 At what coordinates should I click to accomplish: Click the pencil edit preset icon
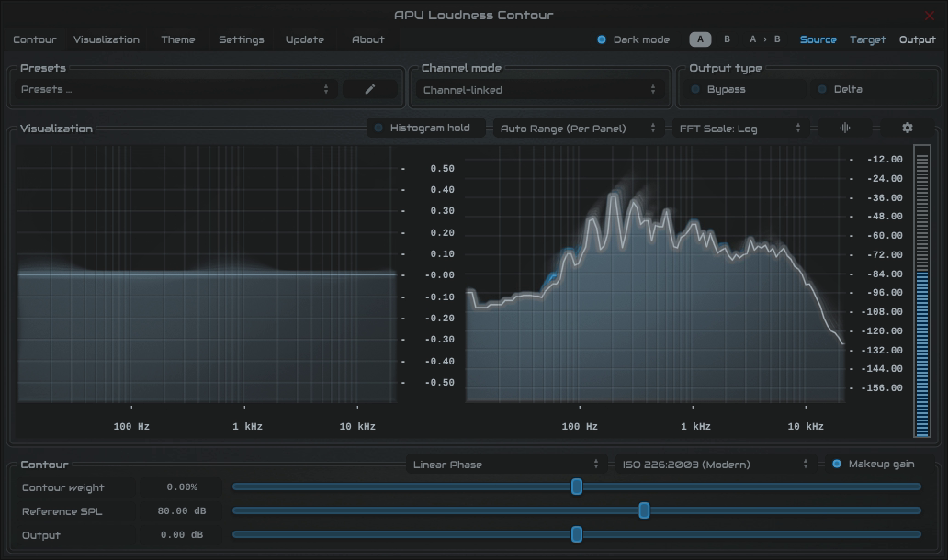click(370, 89)
